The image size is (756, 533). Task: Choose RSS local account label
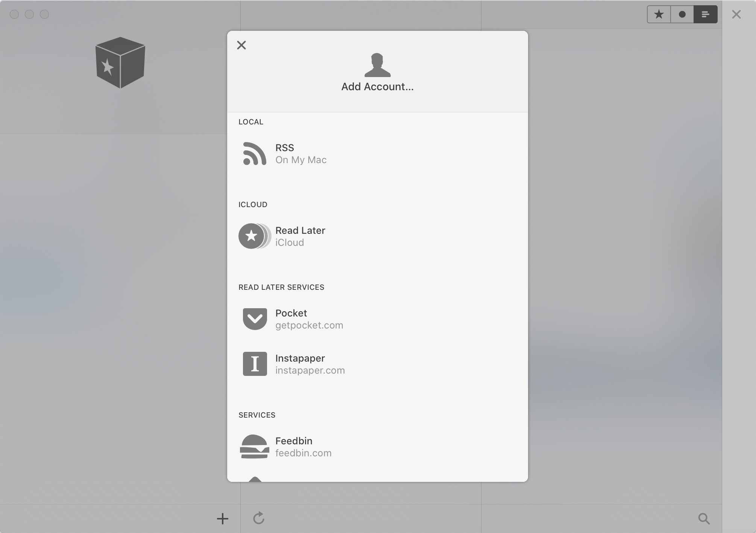pos(285,148)
